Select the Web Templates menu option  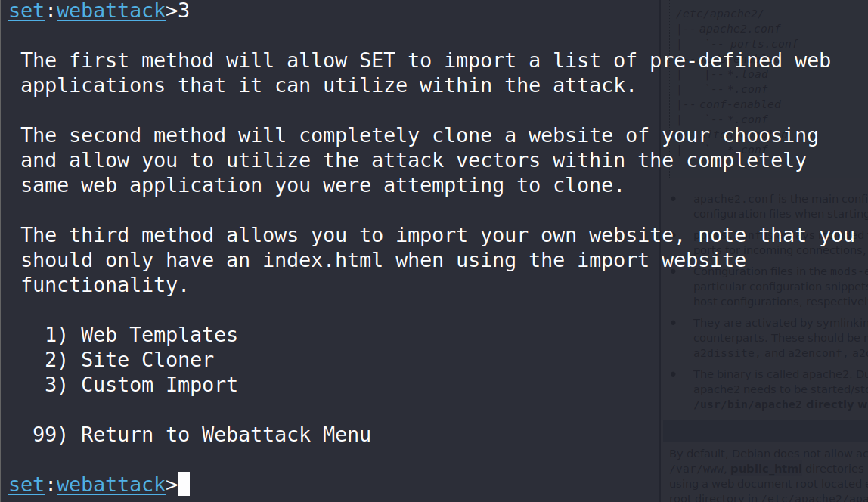(159, 335)
